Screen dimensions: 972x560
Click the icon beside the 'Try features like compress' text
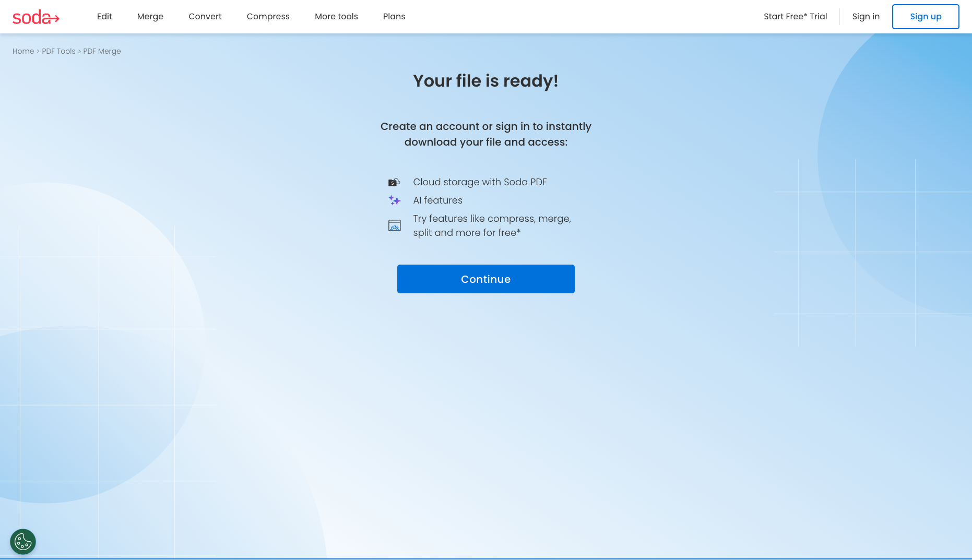(395, 225)
